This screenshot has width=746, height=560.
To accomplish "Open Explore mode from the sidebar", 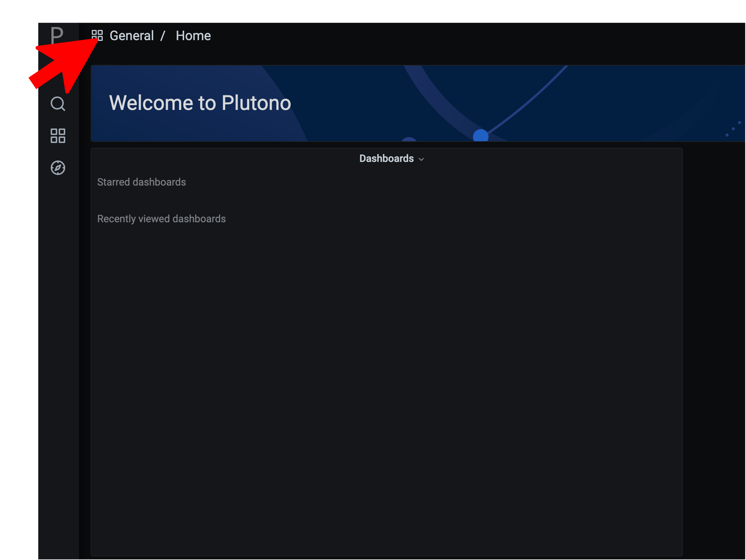I will (x=58, y=168).
